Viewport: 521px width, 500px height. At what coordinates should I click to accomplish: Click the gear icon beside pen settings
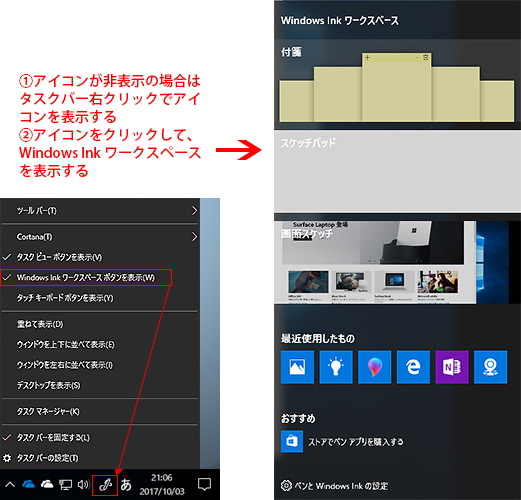tap(286, 486)
